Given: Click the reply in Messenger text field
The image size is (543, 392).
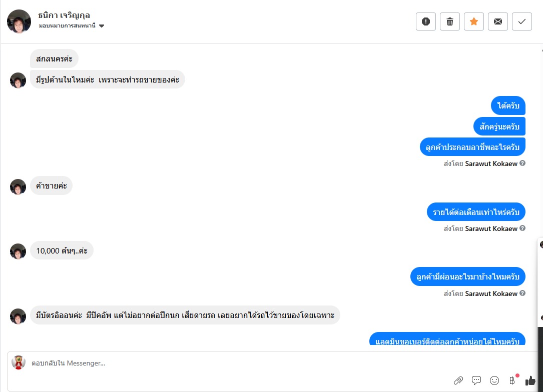Looking at the screenshot, I should (x=239, y=363).
